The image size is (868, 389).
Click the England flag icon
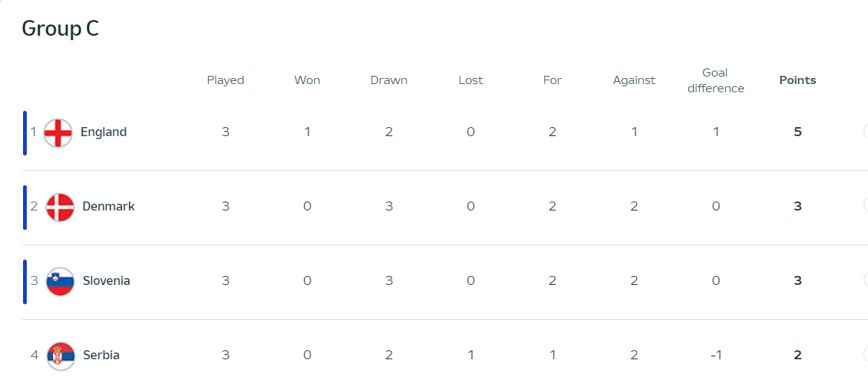58,132
